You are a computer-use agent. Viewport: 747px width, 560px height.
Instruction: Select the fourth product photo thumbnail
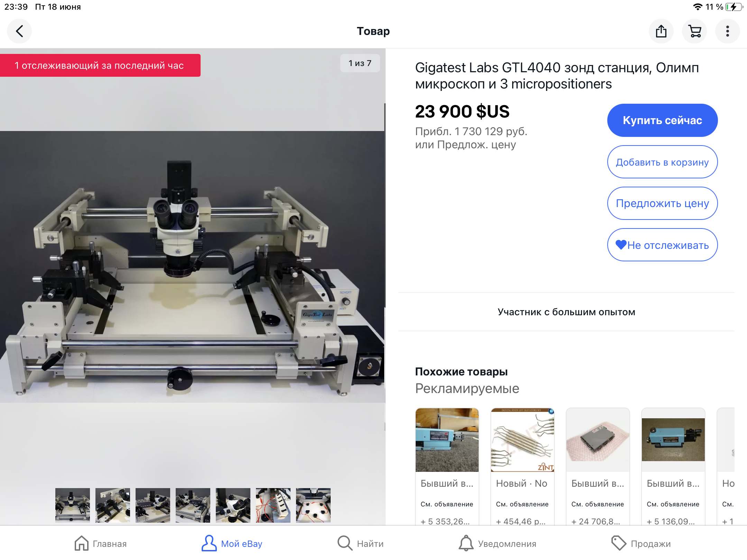[x=193, y=505]
